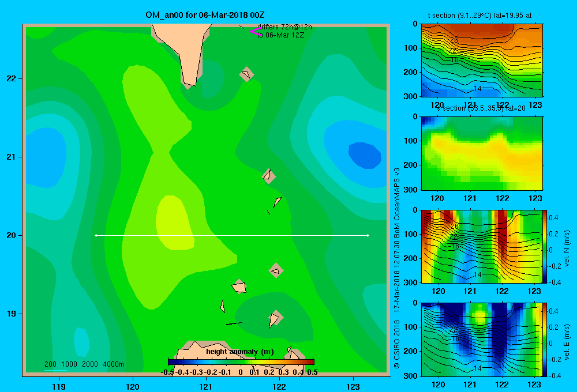Click the magenta drifter arrow marker
Image resolution: width=577 pixels, height=392 pixels.
click(255, 31)
